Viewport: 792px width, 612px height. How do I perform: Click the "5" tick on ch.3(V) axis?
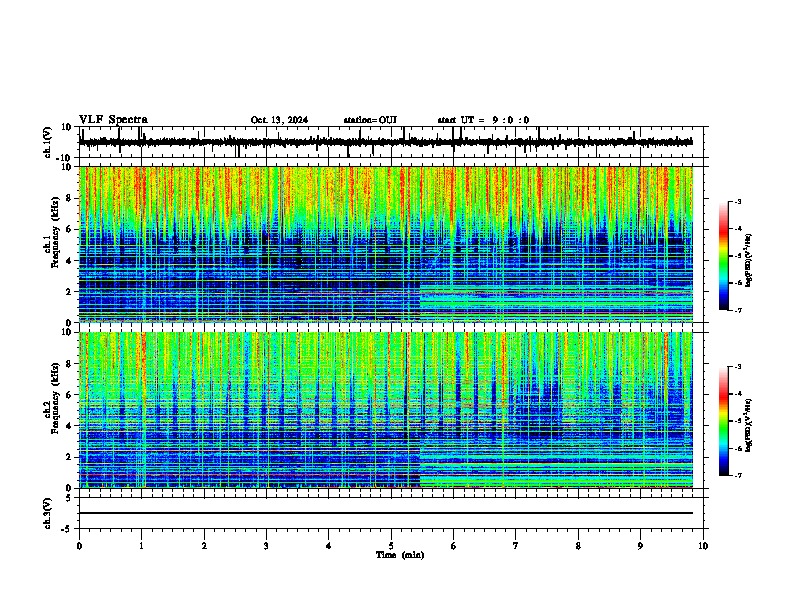coord(70,498)
